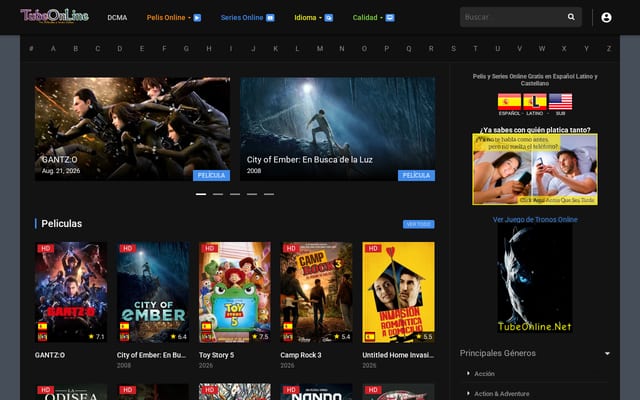Viewport: 640px width, 400px height.
Task: Click the Series Online TV icon
Action: click(270, 18)
